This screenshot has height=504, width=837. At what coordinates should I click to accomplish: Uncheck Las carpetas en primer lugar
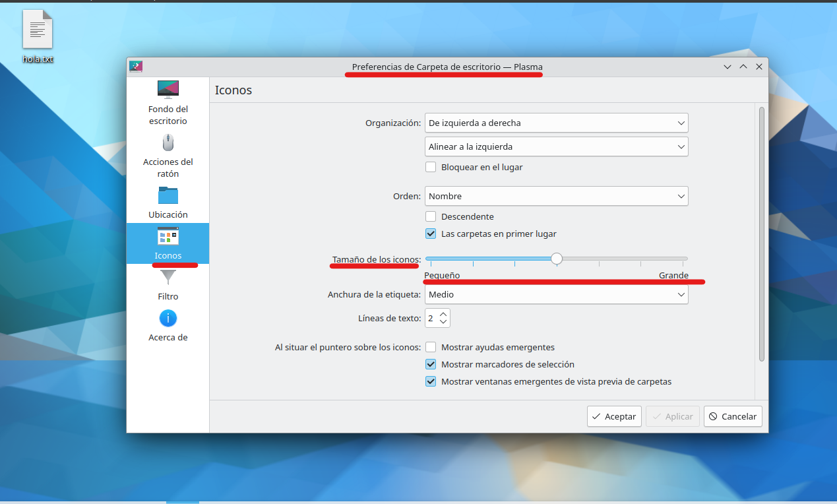click(x=431, y=234)
